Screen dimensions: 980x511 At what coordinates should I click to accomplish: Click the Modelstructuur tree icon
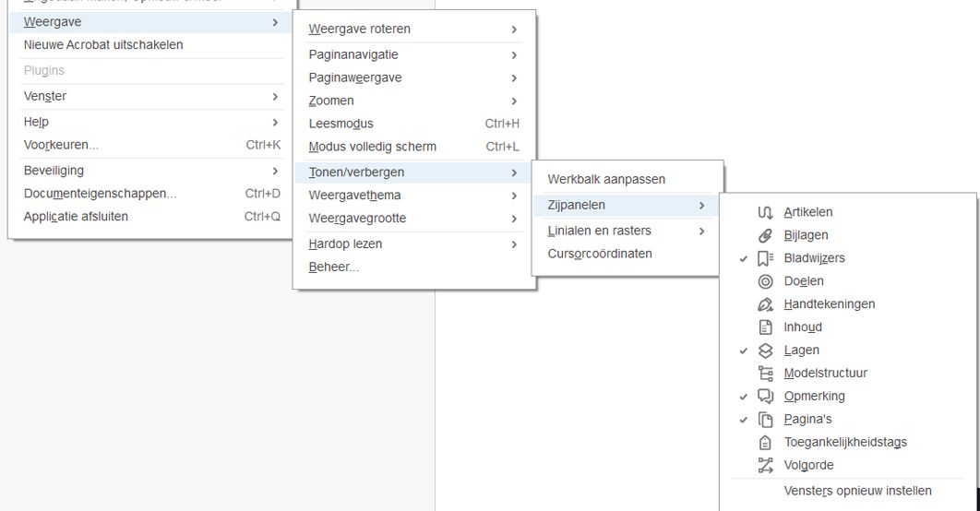coord(765,374)
